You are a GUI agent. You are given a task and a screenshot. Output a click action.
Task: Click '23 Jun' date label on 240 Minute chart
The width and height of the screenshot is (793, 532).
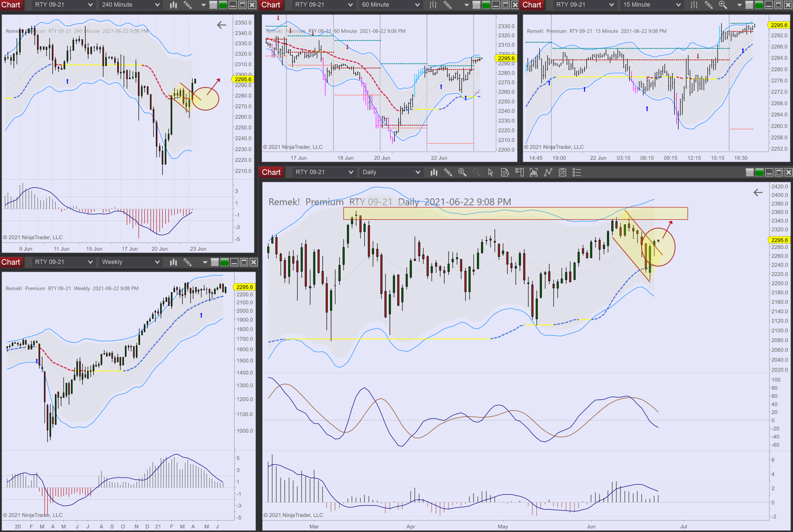198,249
